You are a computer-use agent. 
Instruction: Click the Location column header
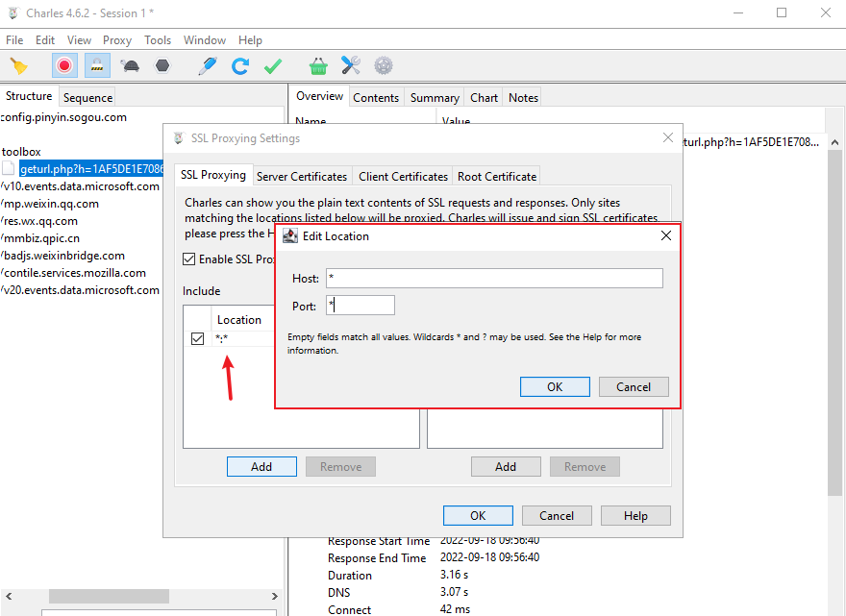(239, 319)
